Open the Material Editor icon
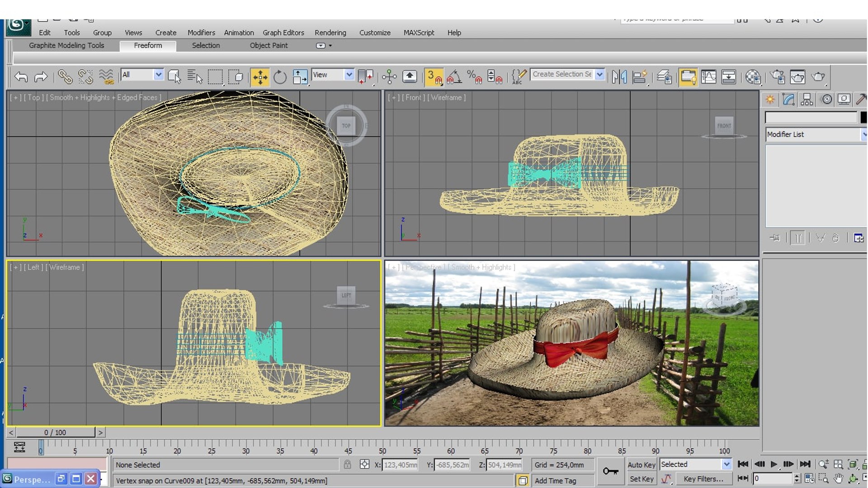Image resolution: width=868 pixels, height=488 pixels. click(753, 77)
